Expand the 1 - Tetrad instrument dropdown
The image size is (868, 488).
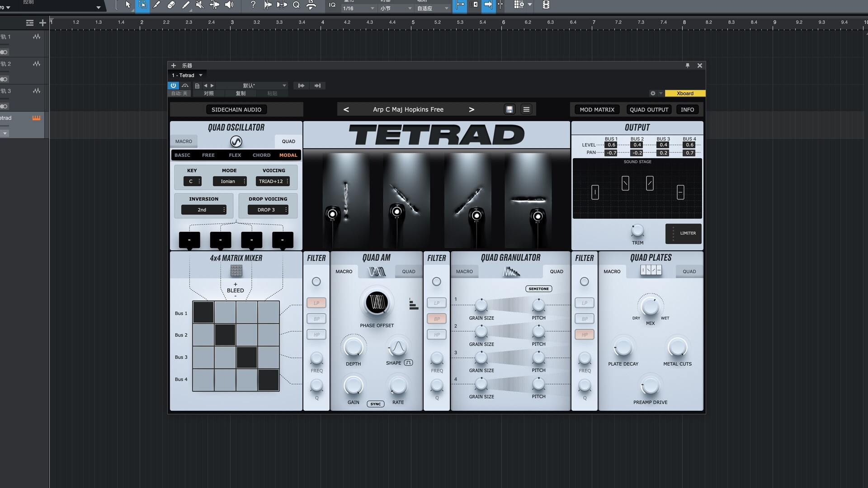pos(188,75)
